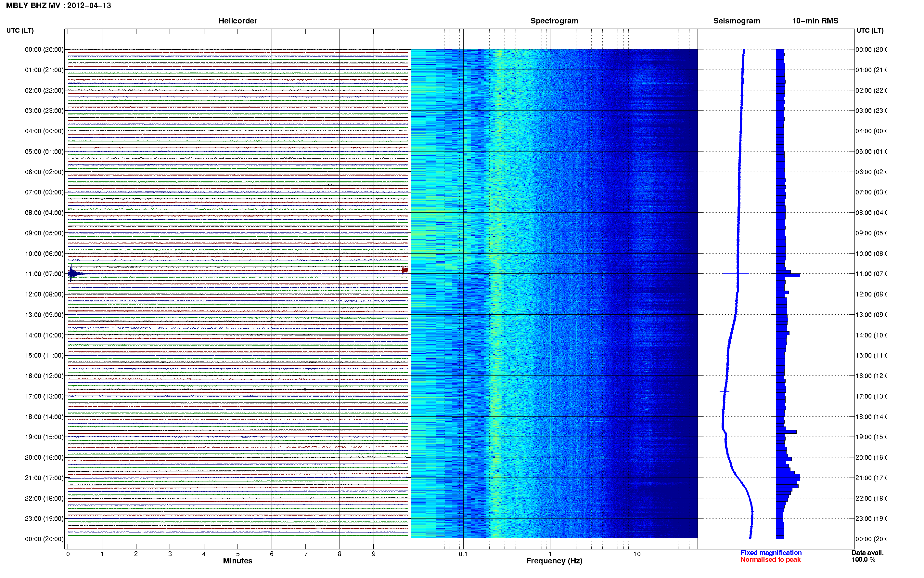This screenshot has width=924, height=578.
Task: Click the 'Fixed magnification' blue legend text
Action: pyautogui.click(x=771, y=553)
